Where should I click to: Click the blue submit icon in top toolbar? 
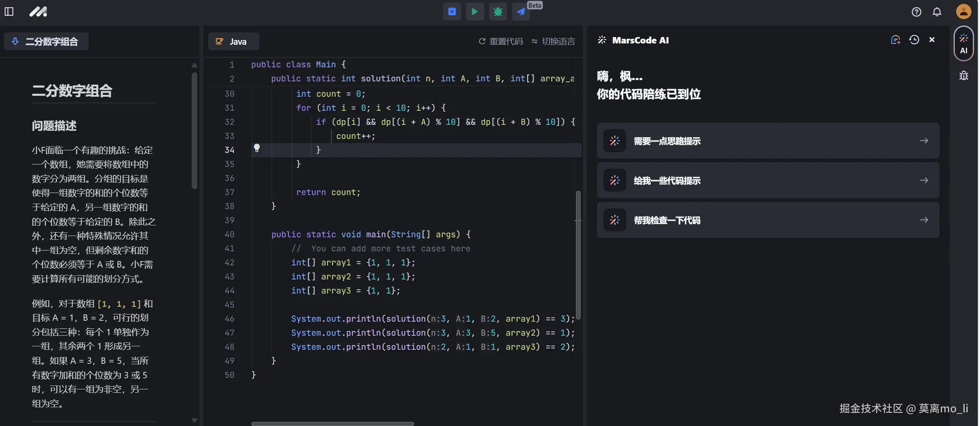pos(452,12)
